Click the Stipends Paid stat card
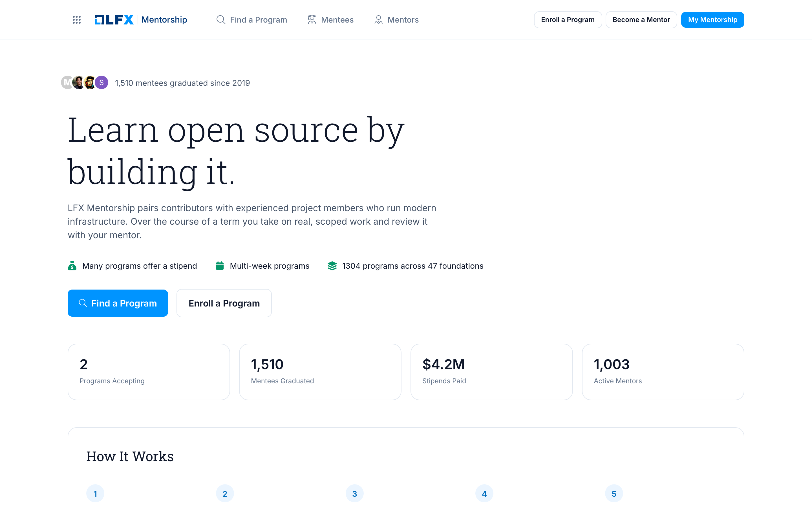Viewport: 812px width, 508px height. coord(491,372)
